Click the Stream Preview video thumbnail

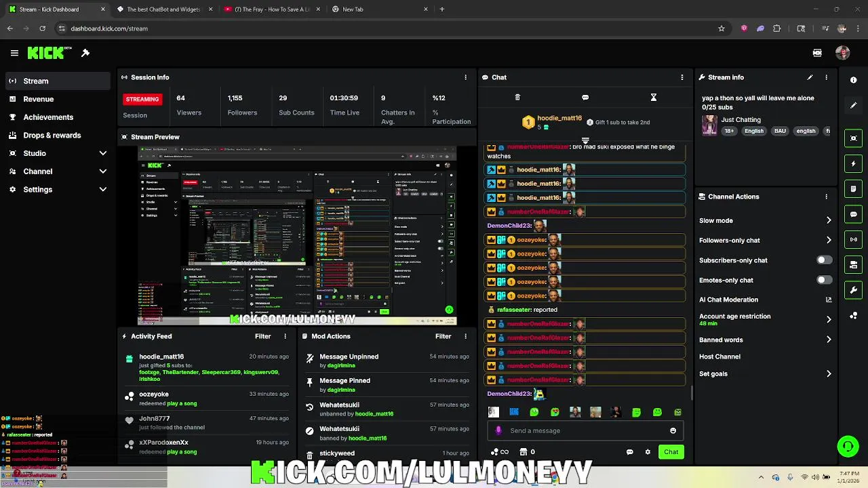point(297,236)
